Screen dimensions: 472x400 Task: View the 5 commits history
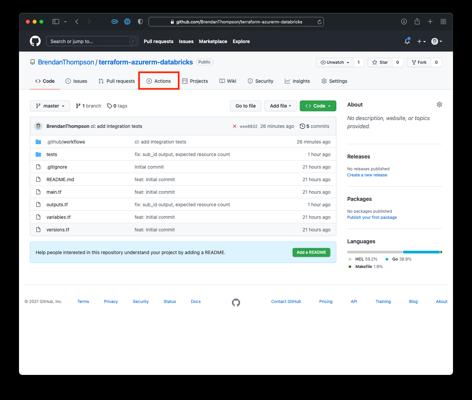tap(314, 126)
